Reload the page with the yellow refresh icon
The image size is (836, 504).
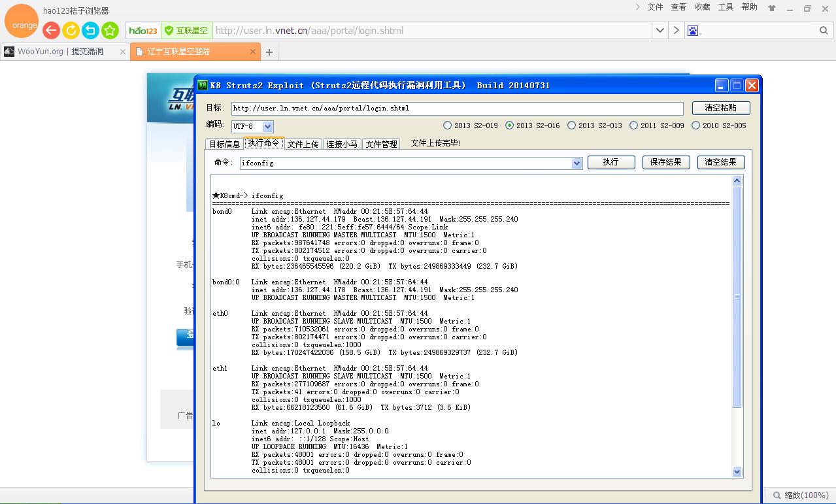[x=71, y=30]
